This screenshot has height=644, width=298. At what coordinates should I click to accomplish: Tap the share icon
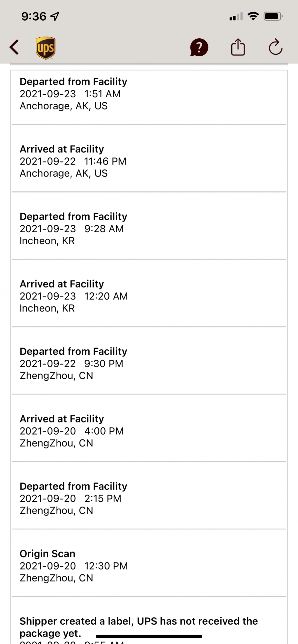(x=238, y=47)
